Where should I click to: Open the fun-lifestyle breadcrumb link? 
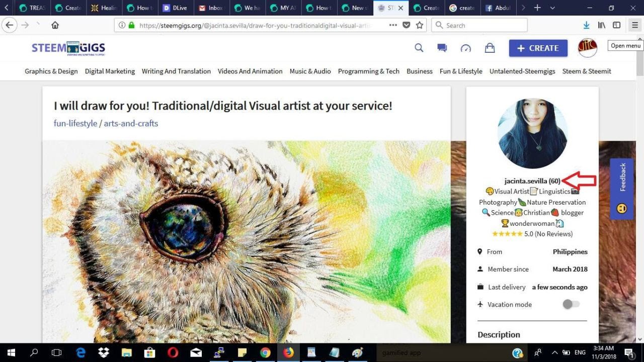[x=75, y=123]
